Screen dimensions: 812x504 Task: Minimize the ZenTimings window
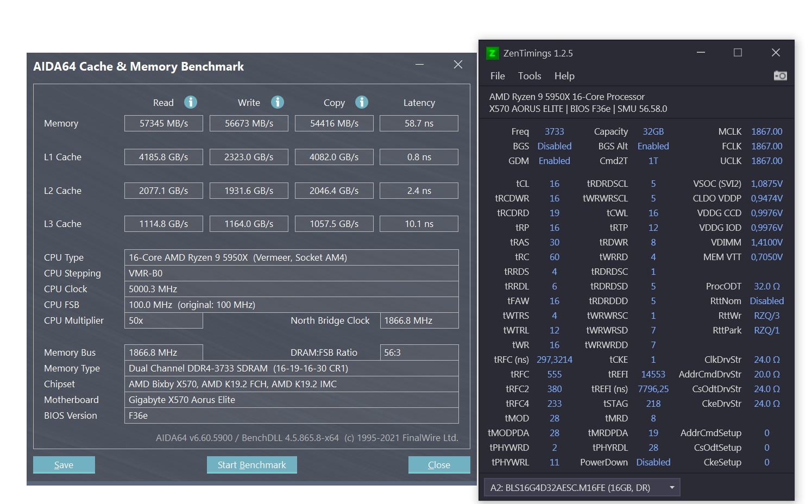701,53
